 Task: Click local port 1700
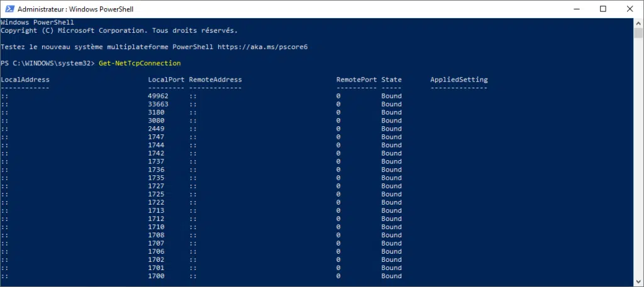click(x=156, y=276)
